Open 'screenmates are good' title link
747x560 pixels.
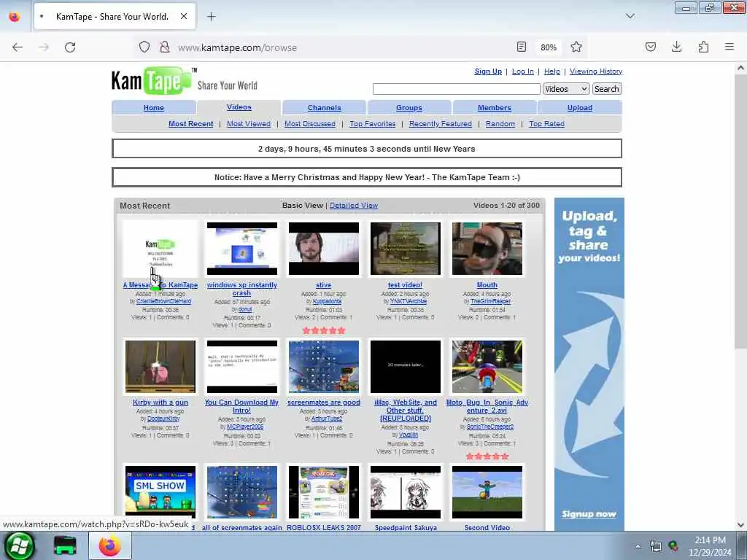click(324, 402)
